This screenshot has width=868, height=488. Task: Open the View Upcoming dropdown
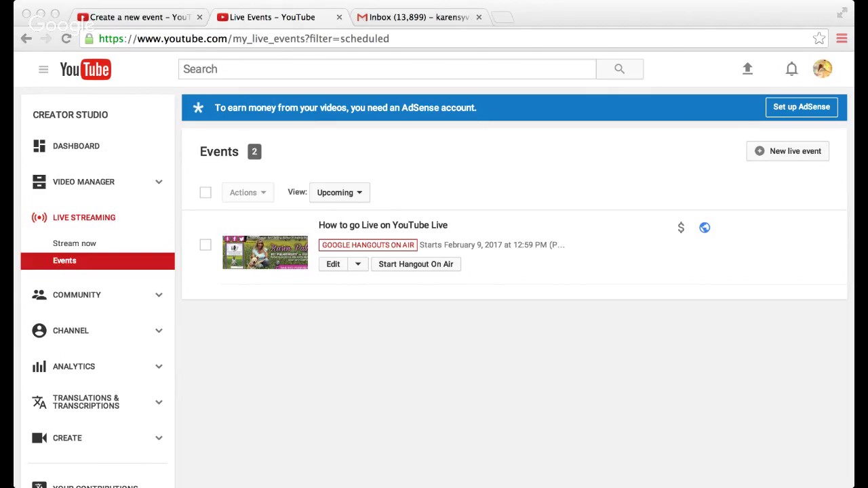tap(340, 192)
